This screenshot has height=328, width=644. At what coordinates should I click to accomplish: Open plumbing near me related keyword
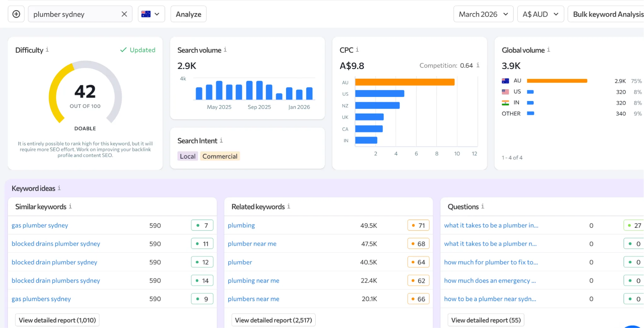point(254,280)
